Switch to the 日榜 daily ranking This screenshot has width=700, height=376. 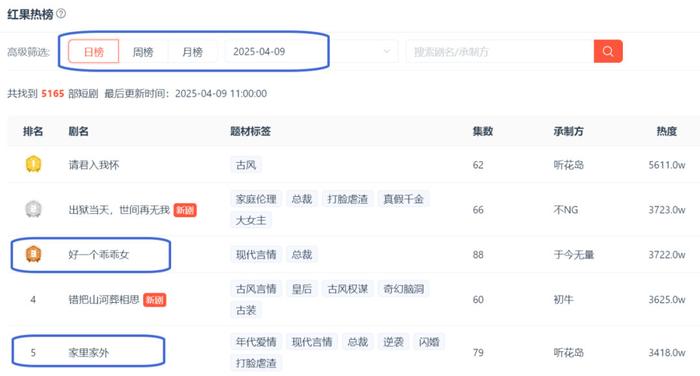click(94, 51)
